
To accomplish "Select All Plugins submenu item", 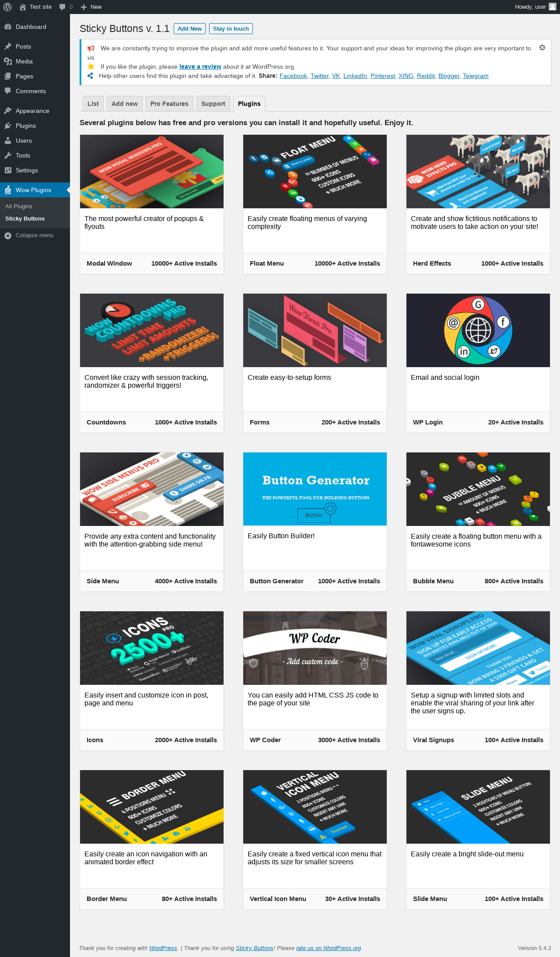I will (19, 207).
